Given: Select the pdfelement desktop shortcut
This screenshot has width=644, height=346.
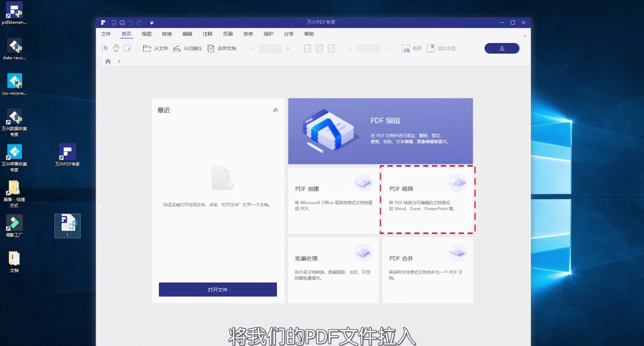Looking at the screenshot, I should 14,14.
